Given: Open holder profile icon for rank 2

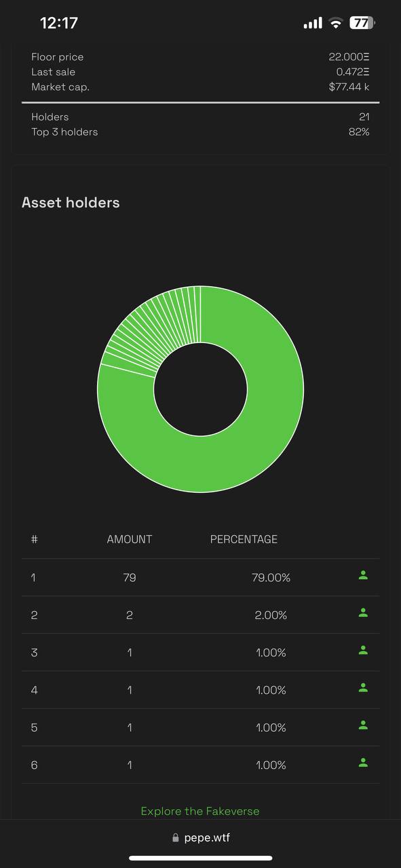Looking at the screenshot, I should (363, 613).
